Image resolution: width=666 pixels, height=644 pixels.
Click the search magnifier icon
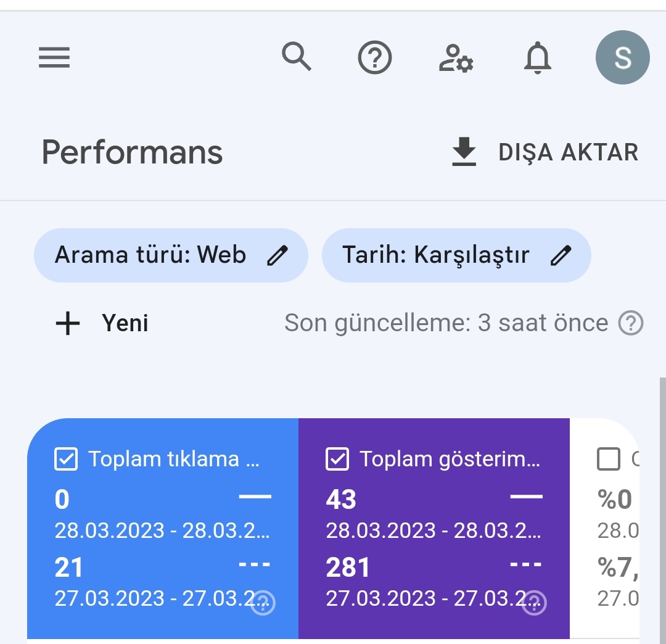coord(297,57)
